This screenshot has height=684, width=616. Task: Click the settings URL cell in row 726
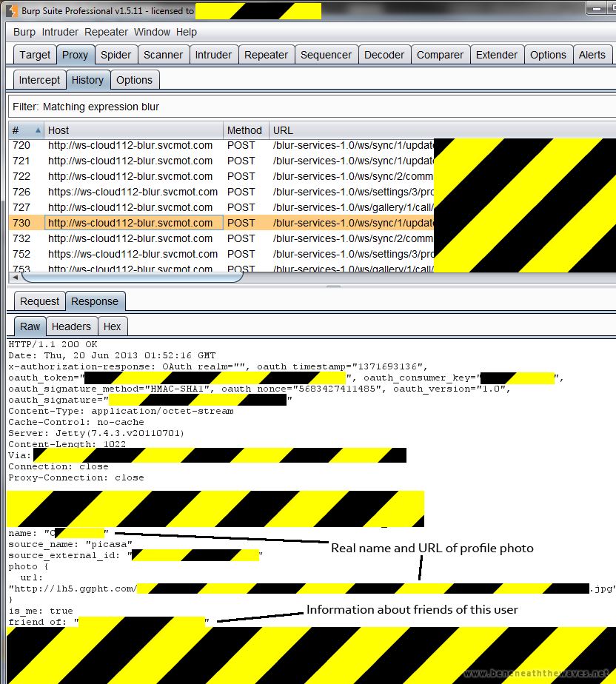coord(353,192)
